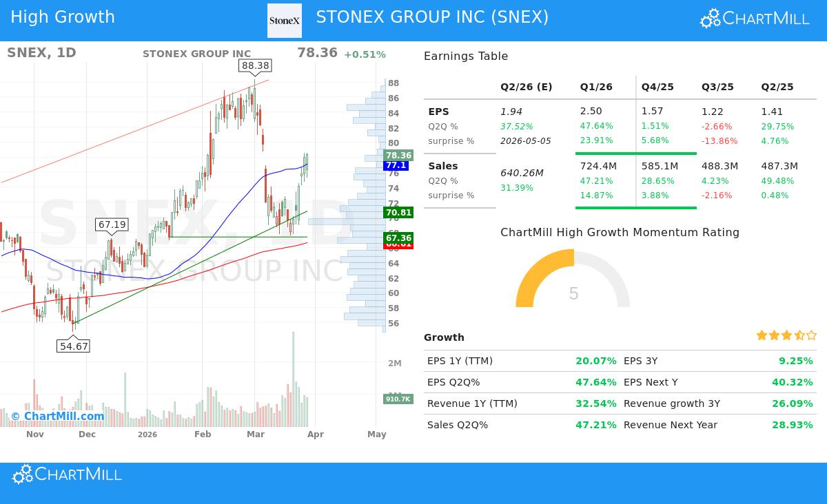Click the momentum rating gauge showing 5
This screenshot has height=504, width=827.
click(x=573, y=288)
